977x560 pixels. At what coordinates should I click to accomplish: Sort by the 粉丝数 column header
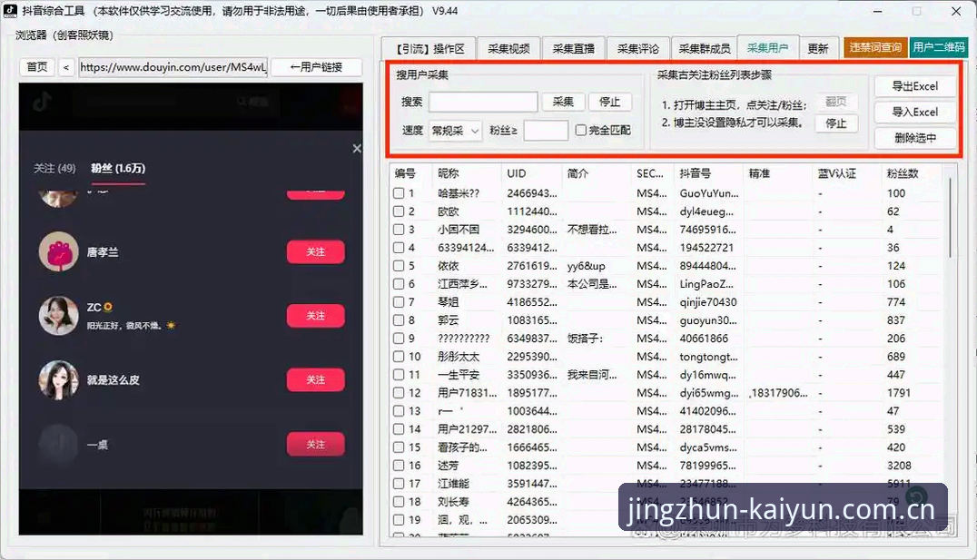[x=912, y=173]
